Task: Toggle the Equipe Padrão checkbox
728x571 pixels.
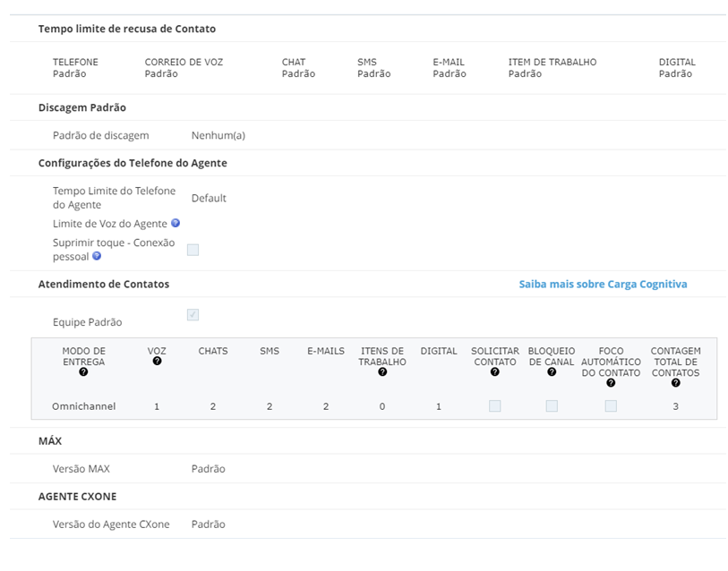Action: [193, 315]
